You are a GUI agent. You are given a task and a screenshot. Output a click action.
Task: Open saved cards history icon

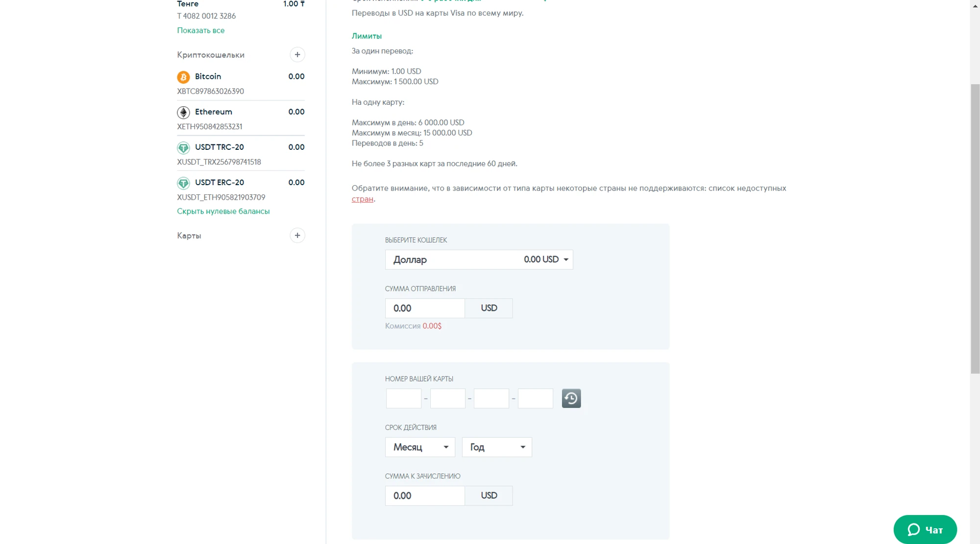(571, 398)
